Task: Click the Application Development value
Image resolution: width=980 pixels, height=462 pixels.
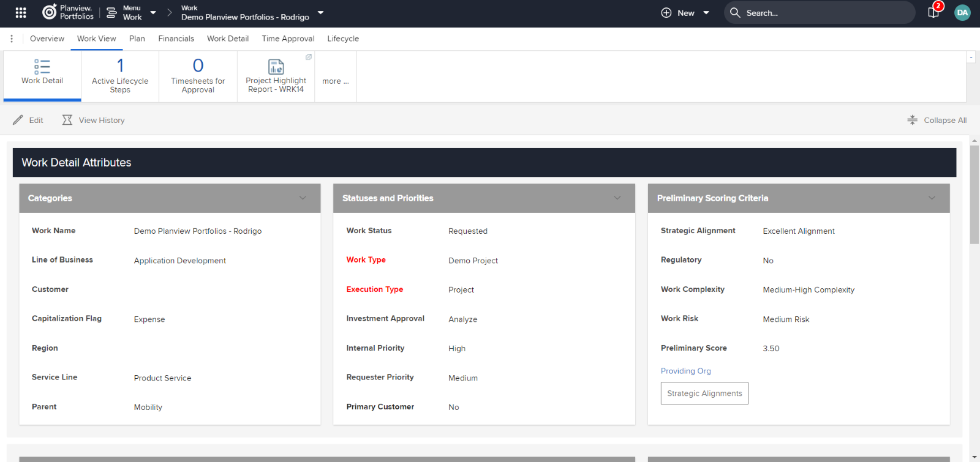Action: point(180,261)
